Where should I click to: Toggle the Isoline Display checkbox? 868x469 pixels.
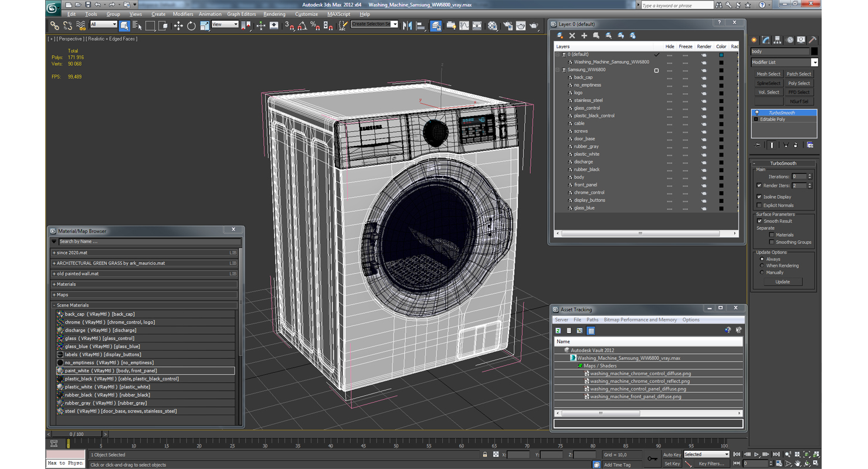tap(759, 197)
